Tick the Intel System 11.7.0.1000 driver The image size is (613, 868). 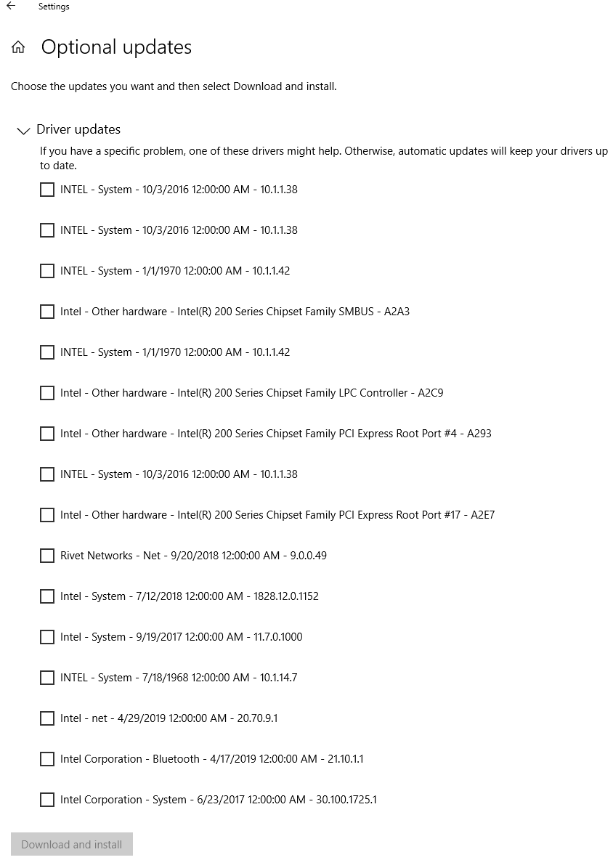pyautogui.click(x=47, y=637)
